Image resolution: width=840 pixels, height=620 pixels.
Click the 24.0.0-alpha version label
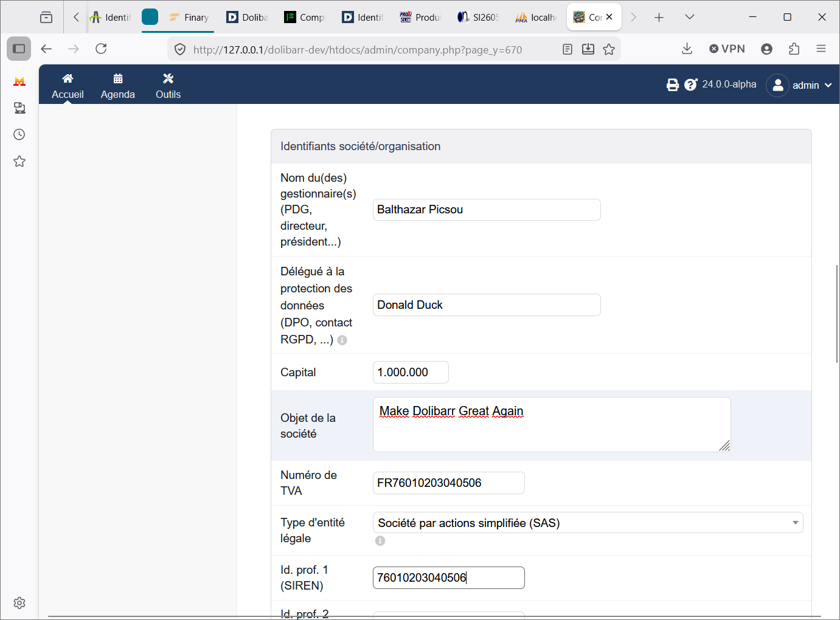pyautogui.click(x=729, y=84)
